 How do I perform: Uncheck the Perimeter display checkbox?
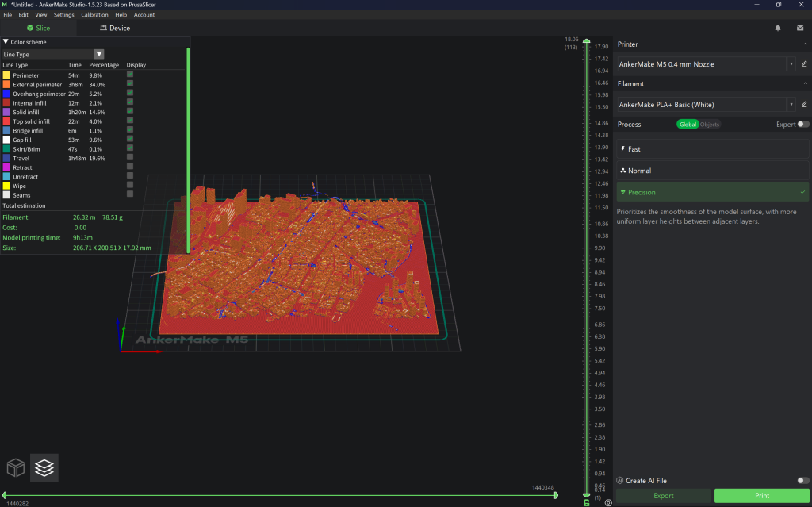[x=130, y=75]
